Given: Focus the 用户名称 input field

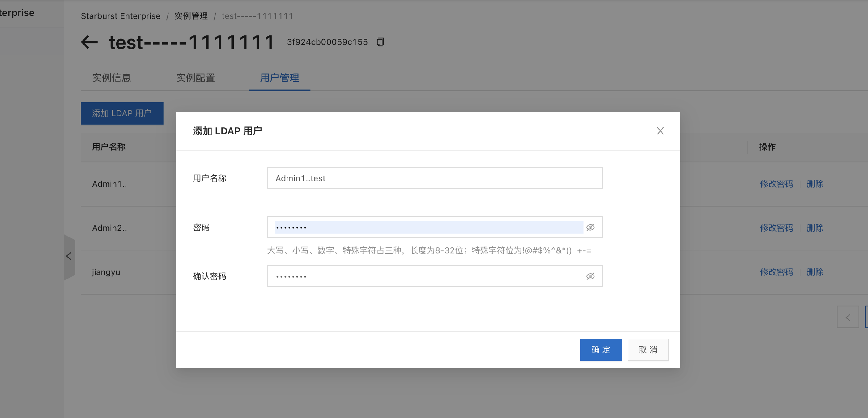Looking at the screenshot, I should pyautogui.click(x=434, y=178).
